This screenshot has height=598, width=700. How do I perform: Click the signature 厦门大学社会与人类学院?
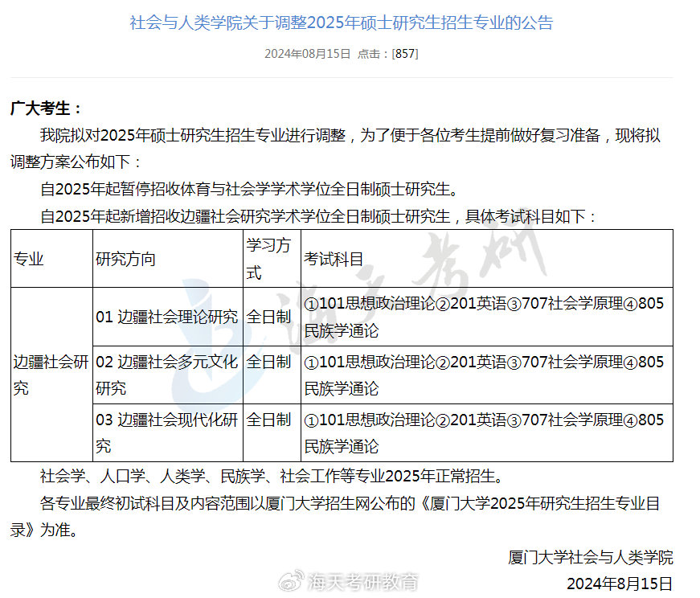coord(590,557)
